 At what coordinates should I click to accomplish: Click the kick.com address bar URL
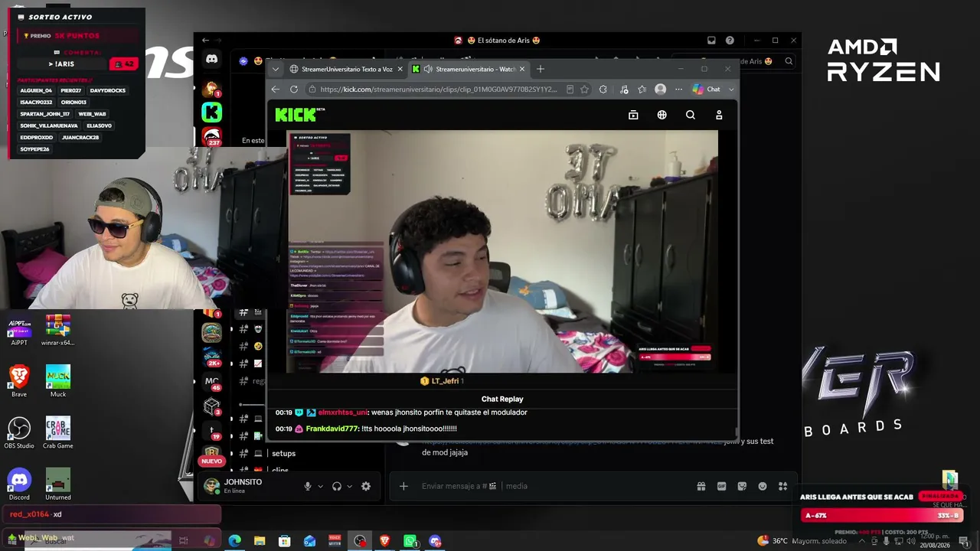[x=438, y=90]
